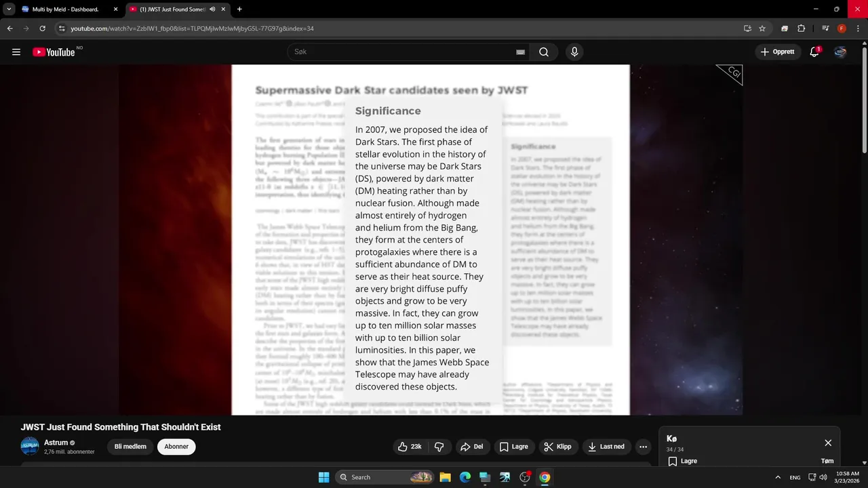This screenshot has height=488, width=868.
Task: Open the Extensions puzzle icon
Action: [x=802, y=28]
